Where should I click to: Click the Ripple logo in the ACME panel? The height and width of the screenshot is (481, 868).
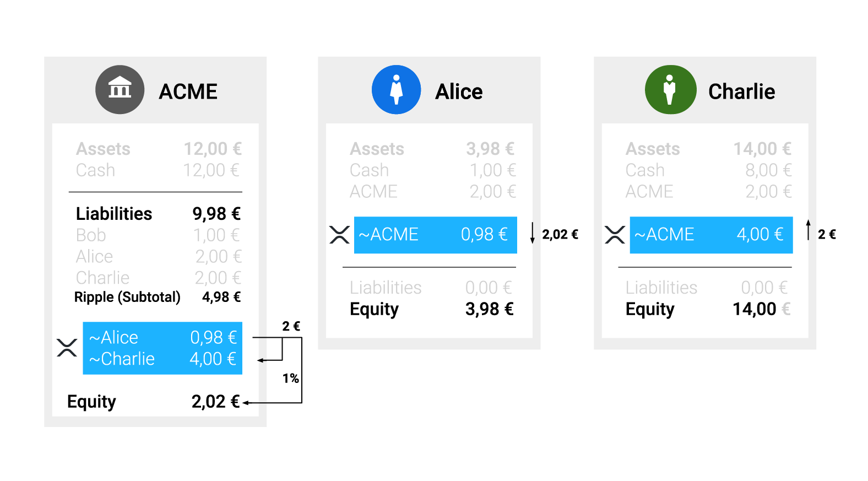tap(67, 348)
